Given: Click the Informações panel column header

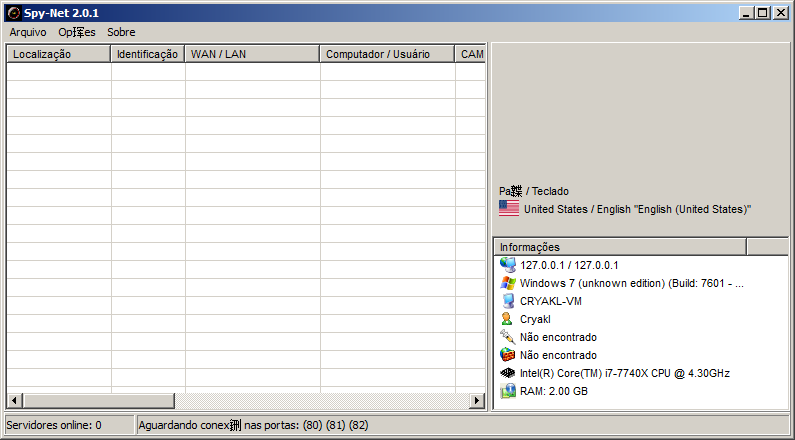Looking at the screenshot, I should coord(620,247).
